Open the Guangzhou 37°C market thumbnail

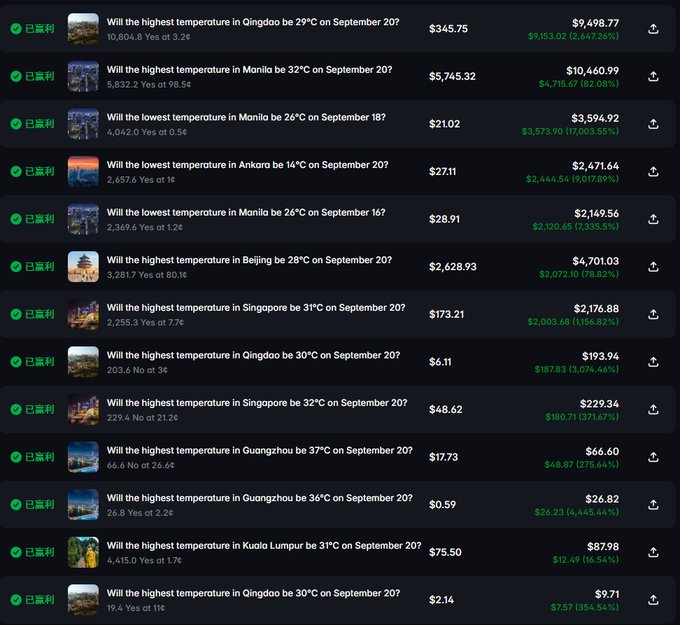coord(83,457)
